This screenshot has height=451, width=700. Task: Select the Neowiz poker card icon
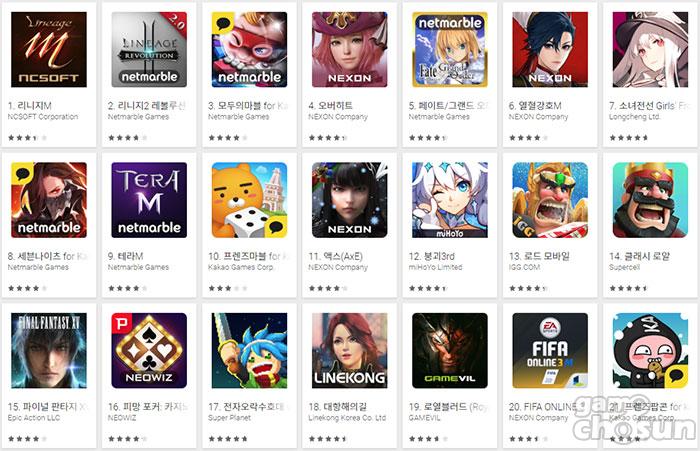pyautogui.click(x=149, y=351)
